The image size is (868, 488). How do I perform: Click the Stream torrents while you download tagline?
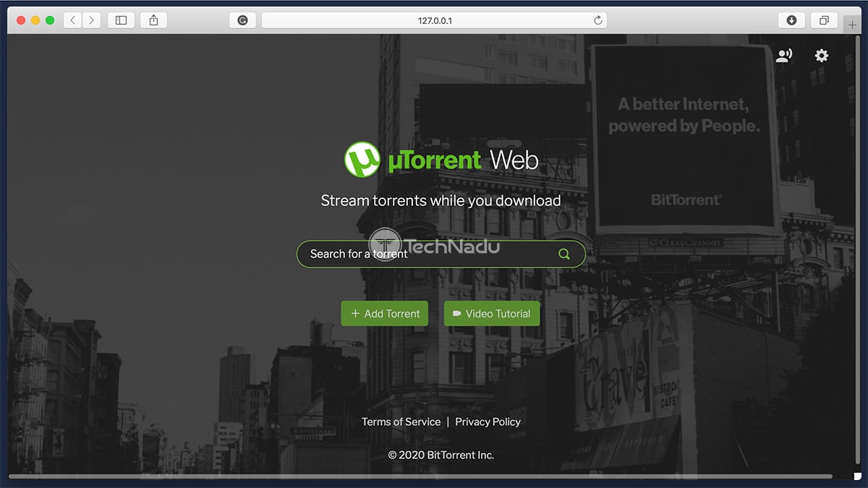point(441,200)
